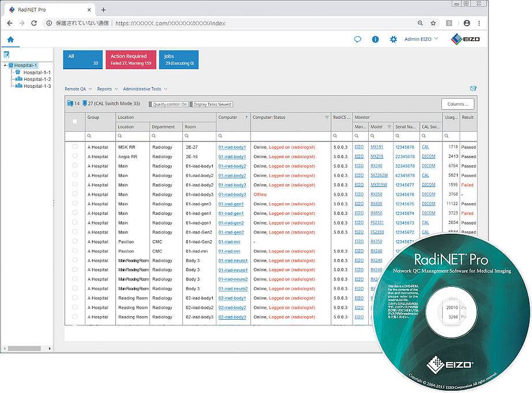The image size is (532, 393).
Task: Open the MX191 model link
Action: (x=376, y=147)
